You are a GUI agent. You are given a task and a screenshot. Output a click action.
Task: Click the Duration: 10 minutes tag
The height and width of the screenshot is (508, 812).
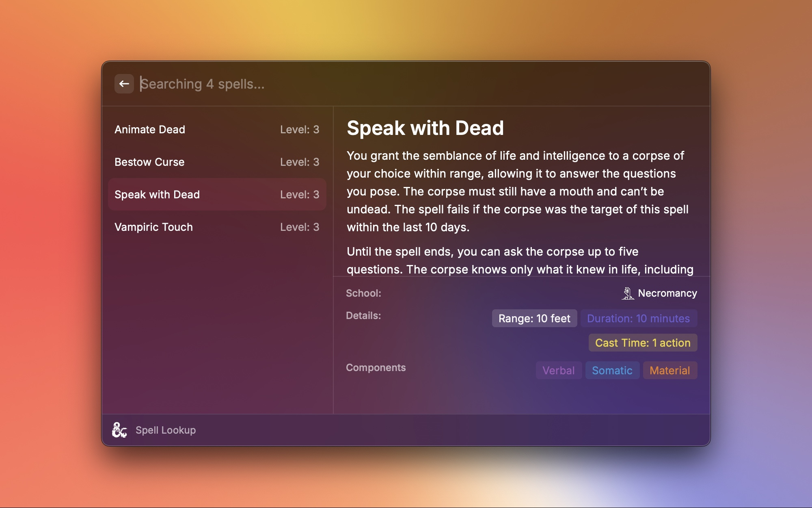coord(639,318)
